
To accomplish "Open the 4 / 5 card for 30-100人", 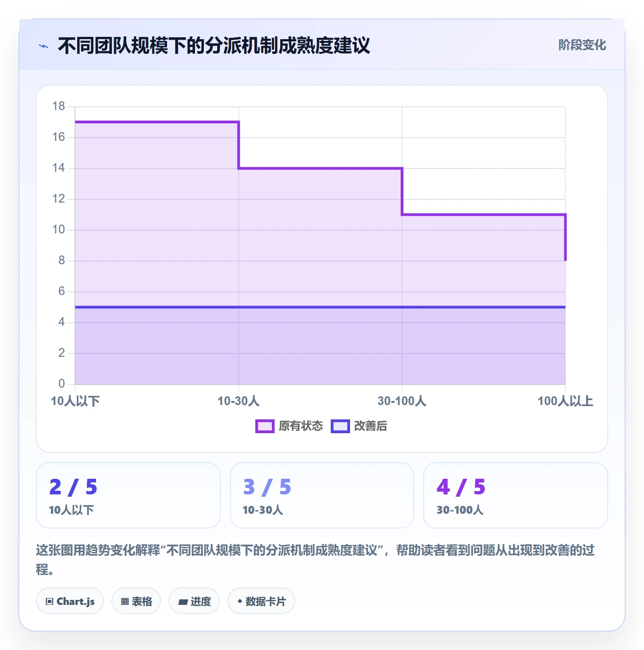I will [x=516, y=495].
